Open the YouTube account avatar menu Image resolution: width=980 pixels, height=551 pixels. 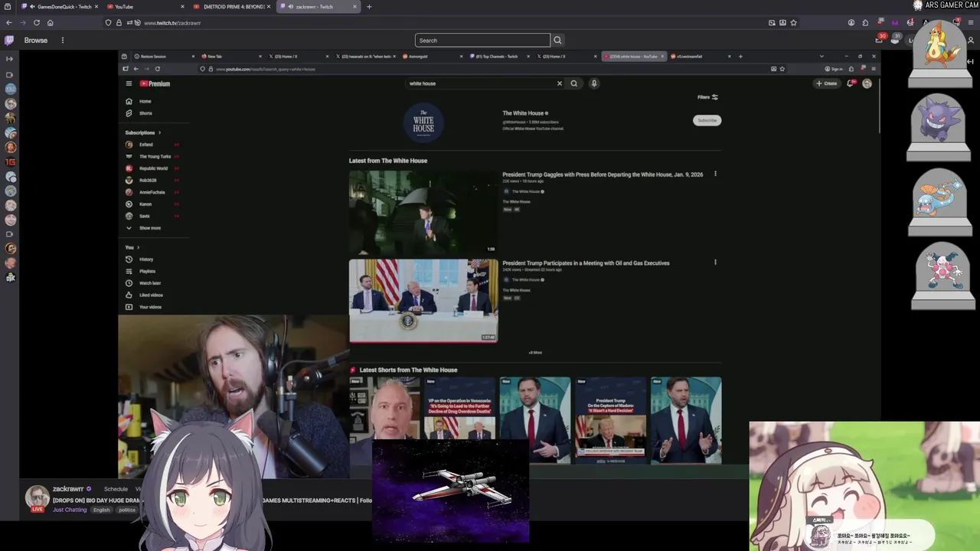(867, 83)
